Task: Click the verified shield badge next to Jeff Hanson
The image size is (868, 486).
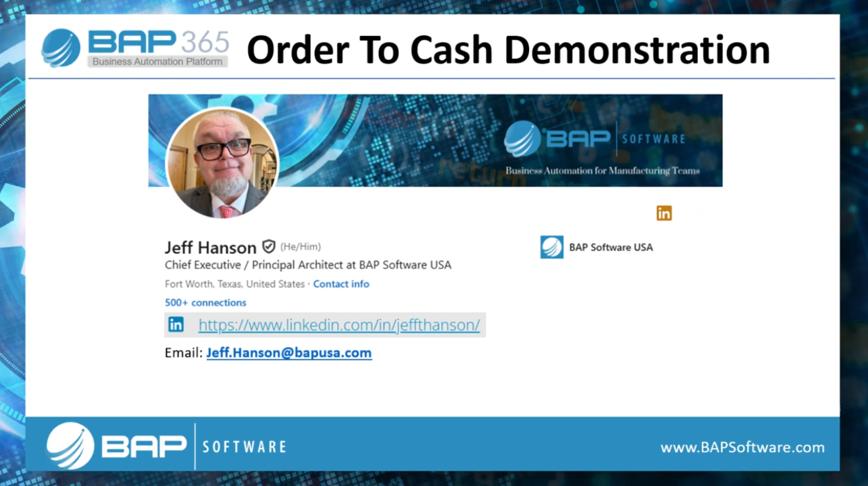Action: [x=269, y=246]
